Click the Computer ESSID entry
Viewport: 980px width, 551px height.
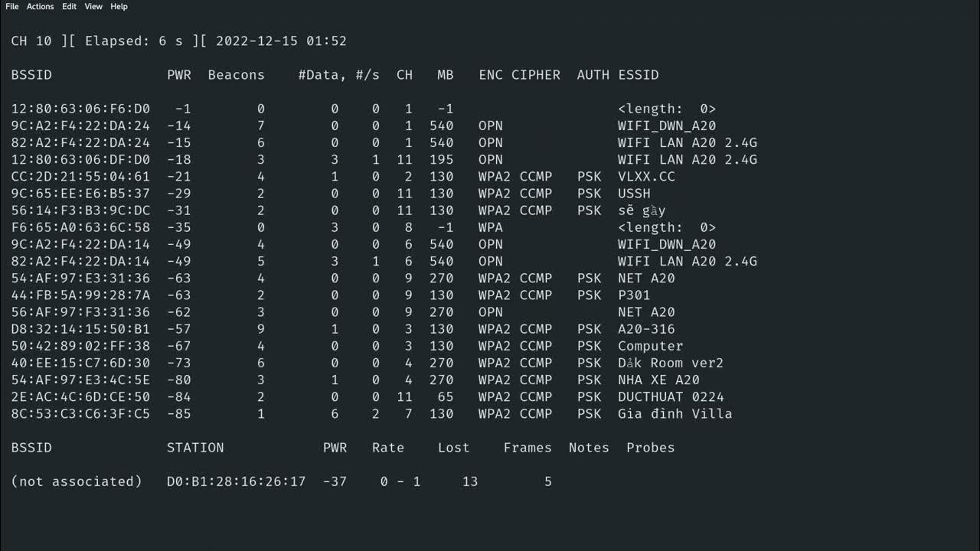click(650, 346)
